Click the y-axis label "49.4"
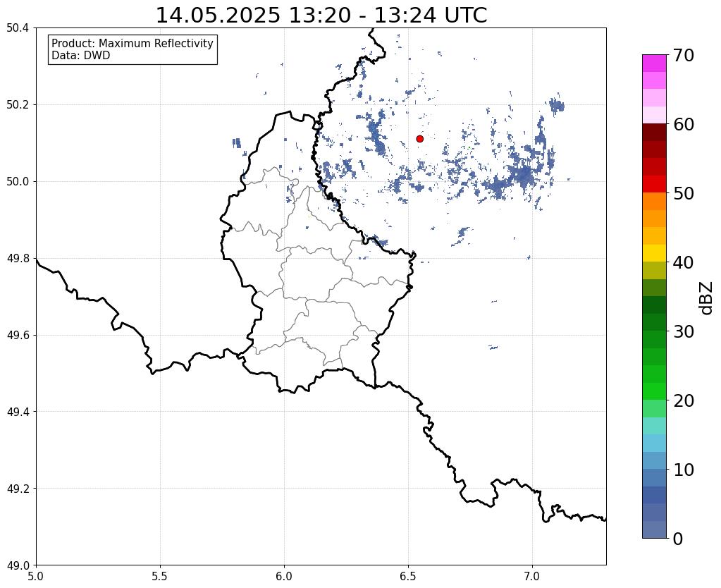Image resolution: width=721 pixels, height=588 pixels. (18, 412)
